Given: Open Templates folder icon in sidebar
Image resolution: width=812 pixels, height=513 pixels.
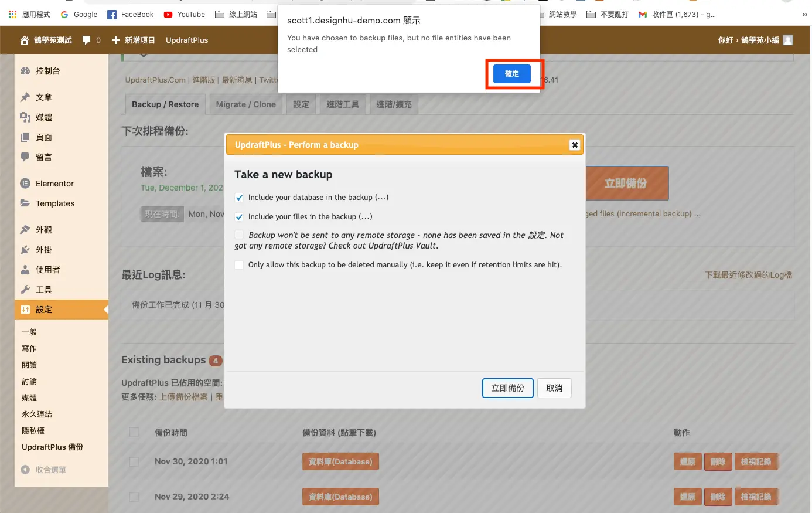Looking at the screenshot, I should [x=25, y=203].
